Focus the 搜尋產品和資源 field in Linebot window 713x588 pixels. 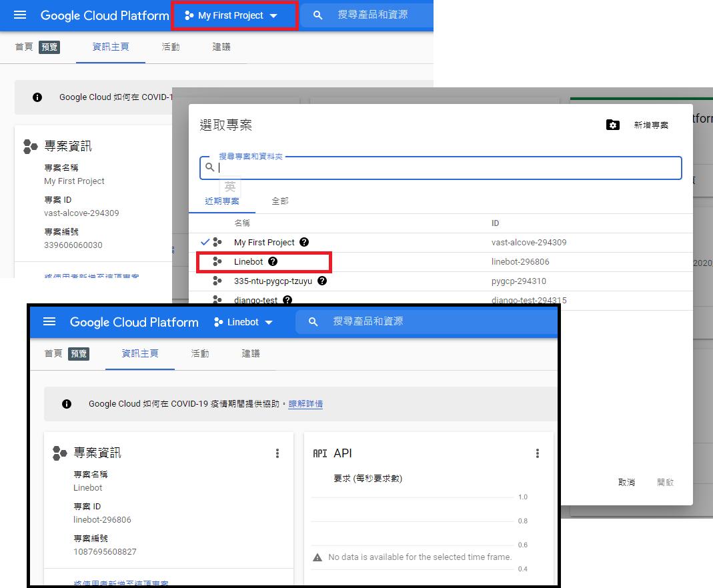pyautogui.click(x=368, y=321)
